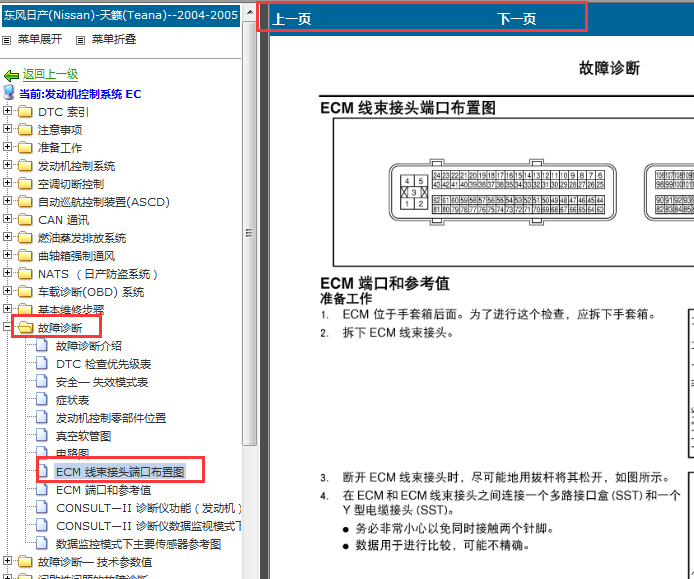Click the 真空软管图 document icon
Image resolution: width=694 pixels, height=579 pixels.
point(42,435)
